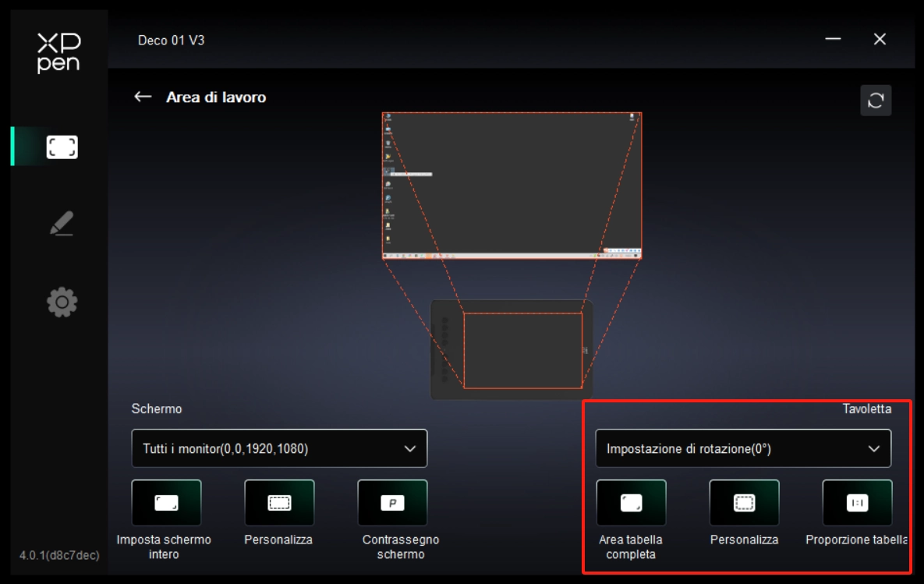Image resolution: width=924 pixels, height=584 pixels.
Task: Click the refresh reset icon button
Action: tap(875, 101)
